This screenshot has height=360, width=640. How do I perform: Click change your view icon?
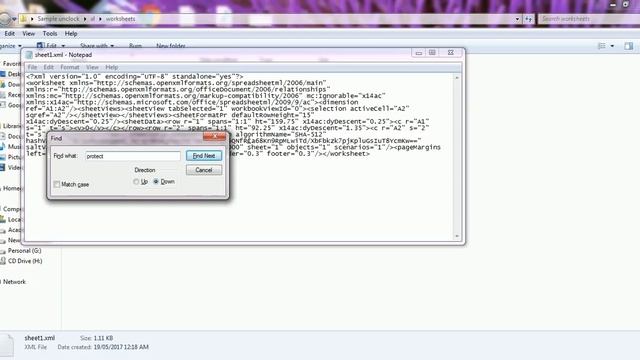coord(602,46)
